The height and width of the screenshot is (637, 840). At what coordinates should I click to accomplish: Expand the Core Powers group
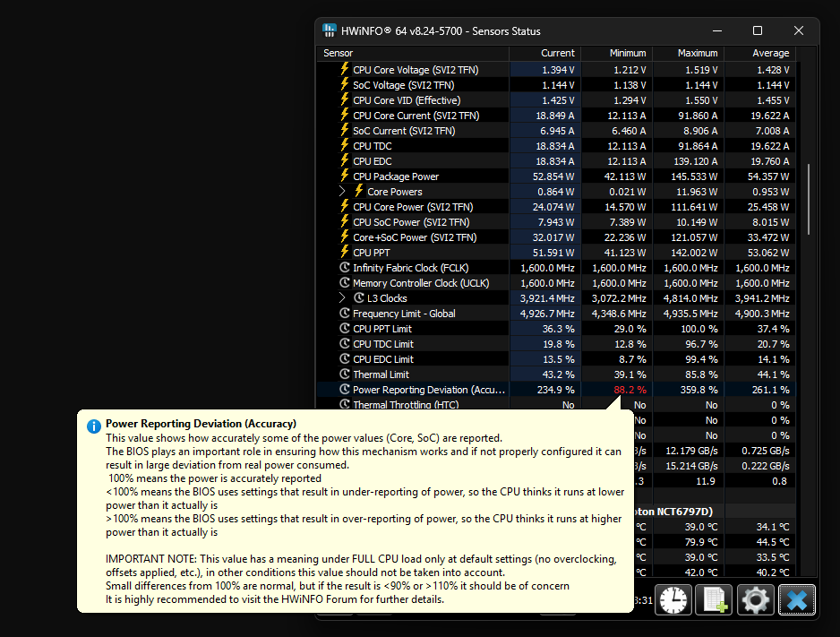pyautogui.click(x=342, y=191)
